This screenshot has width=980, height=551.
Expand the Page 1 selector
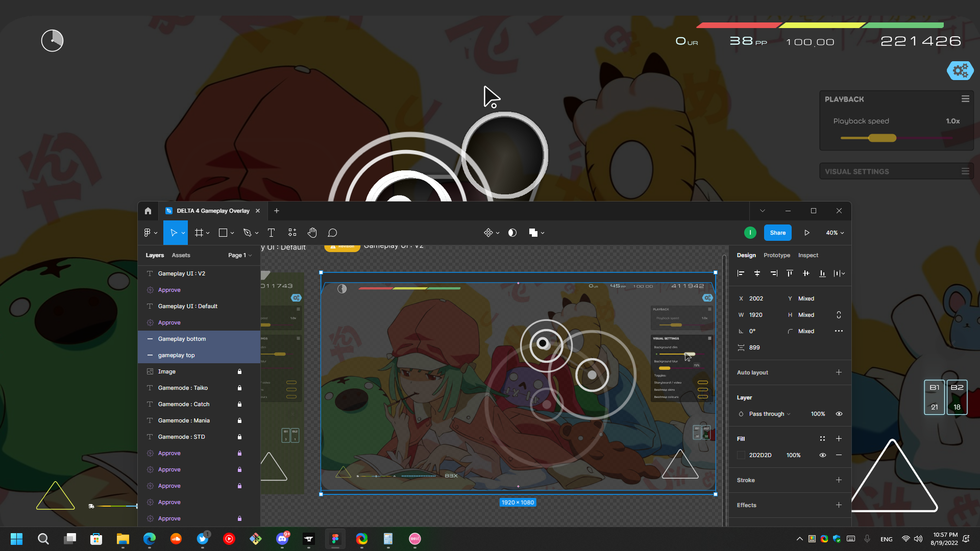240,255
